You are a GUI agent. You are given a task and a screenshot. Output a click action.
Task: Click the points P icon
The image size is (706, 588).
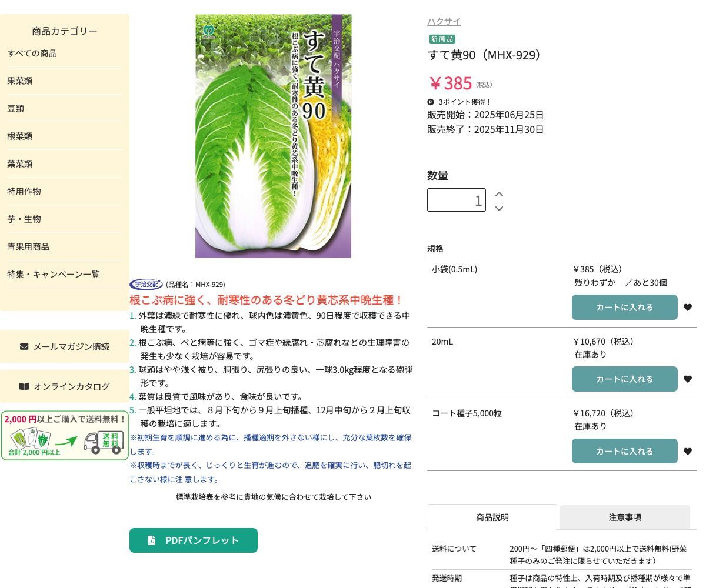point(431,102)
